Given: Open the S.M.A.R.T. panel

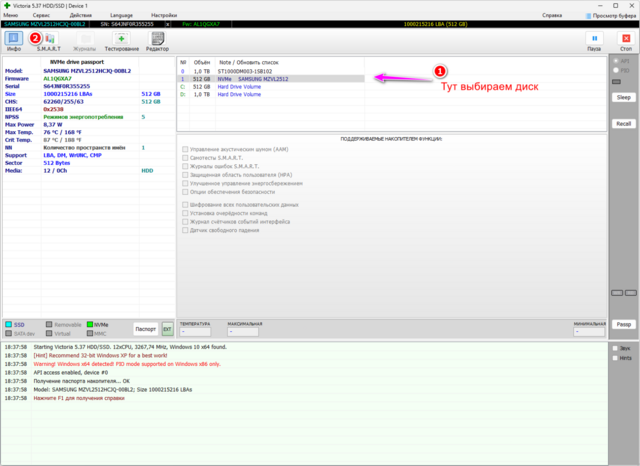Looking at the screenshot, I should tap(48, 40).
